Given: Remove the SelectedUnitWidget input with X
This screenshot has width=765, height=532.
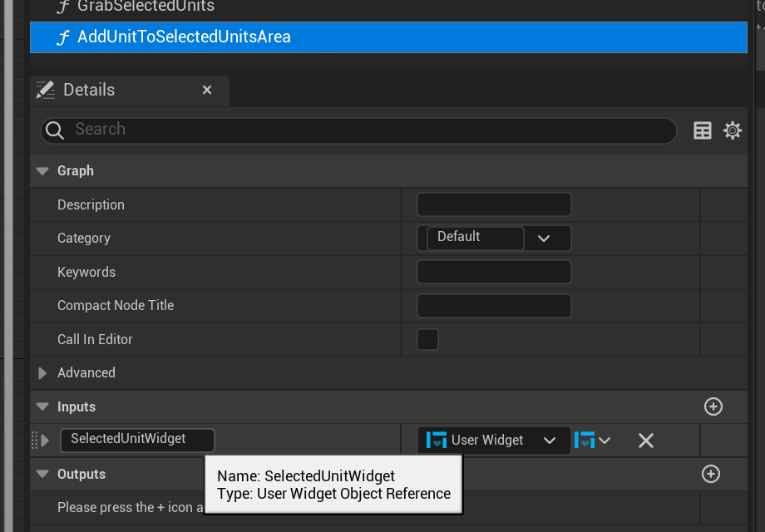Looking at the screenshot, I should (645, 441).
